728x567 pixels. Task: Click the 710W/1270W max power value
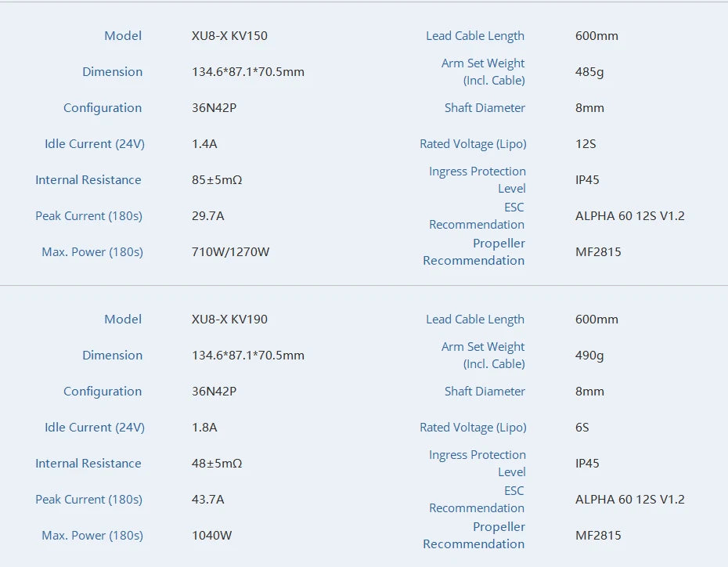point(230,252)
